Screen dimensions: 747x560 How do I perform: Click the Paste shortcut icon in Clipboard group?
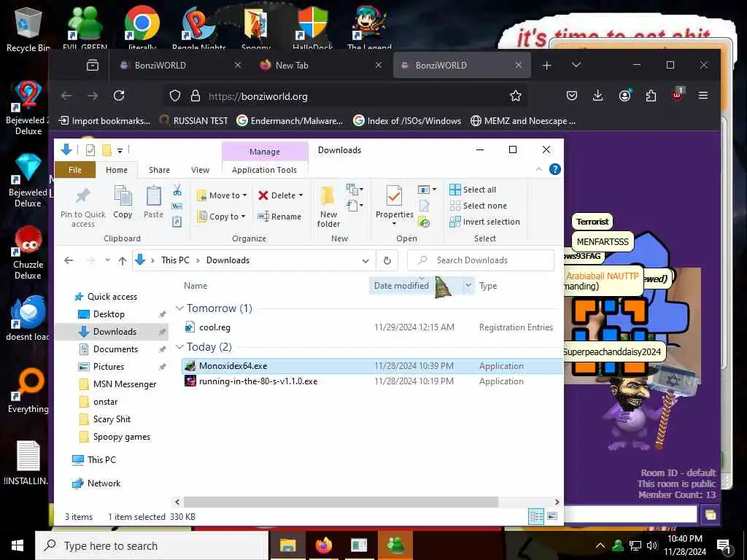177,222
